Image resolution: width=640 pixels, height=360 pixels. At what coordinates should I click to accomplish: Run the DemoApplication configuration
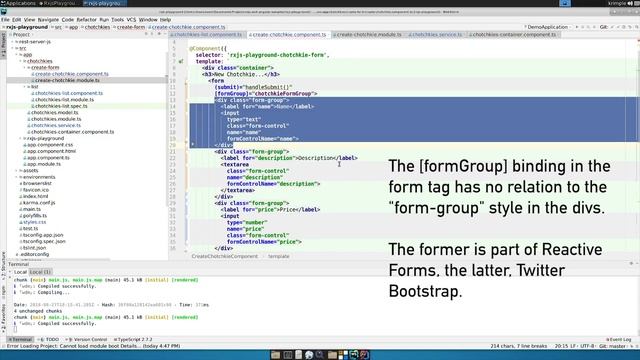coord(577,27)
